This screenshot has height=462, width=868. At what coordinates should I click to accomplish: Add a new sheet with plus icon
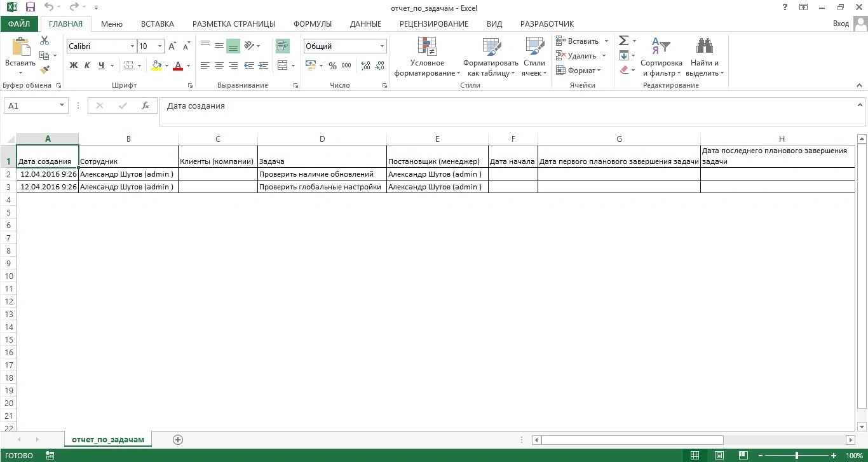click(178, 440)
